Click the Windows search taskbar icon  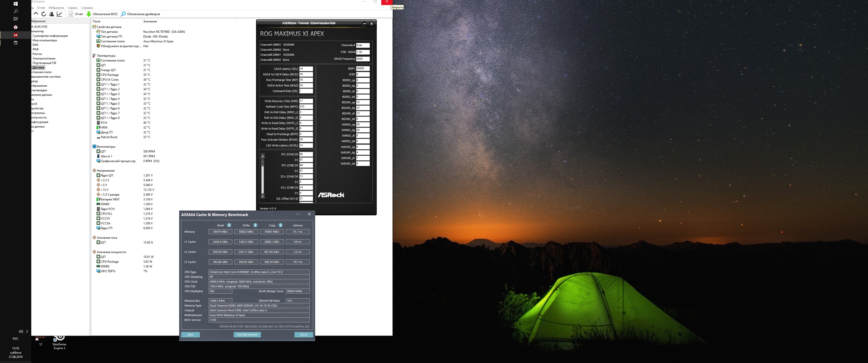pyautogui.click(x=15, y=11)
